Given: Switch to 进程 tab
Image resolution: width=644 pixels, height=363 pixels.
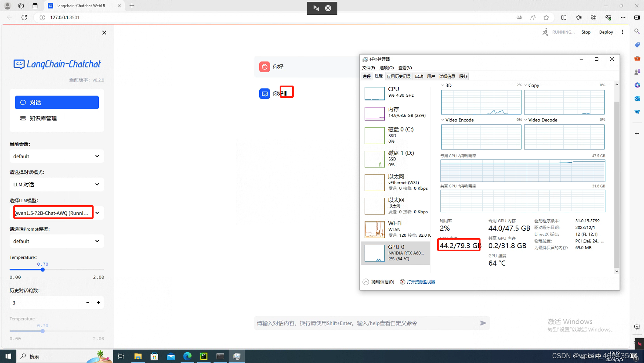Looking at the screenshot, I should click(x=367, y=76).
